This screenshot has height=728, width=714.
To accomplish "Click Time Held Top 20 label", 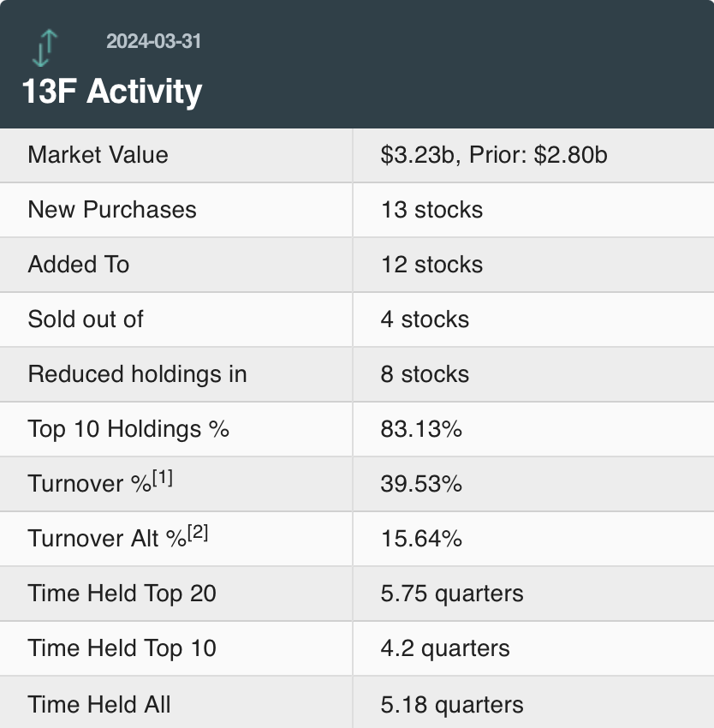I will 122,593.
